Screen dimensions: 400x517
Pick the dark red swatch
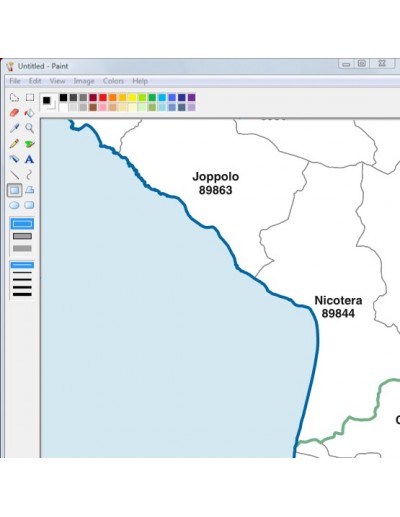(93, 97)
